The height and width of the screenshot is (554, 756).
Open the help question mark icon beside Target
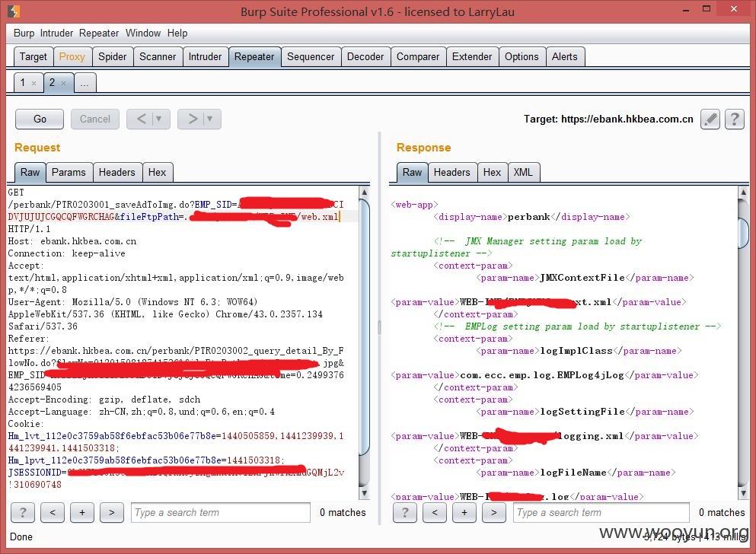pos(735,119)
